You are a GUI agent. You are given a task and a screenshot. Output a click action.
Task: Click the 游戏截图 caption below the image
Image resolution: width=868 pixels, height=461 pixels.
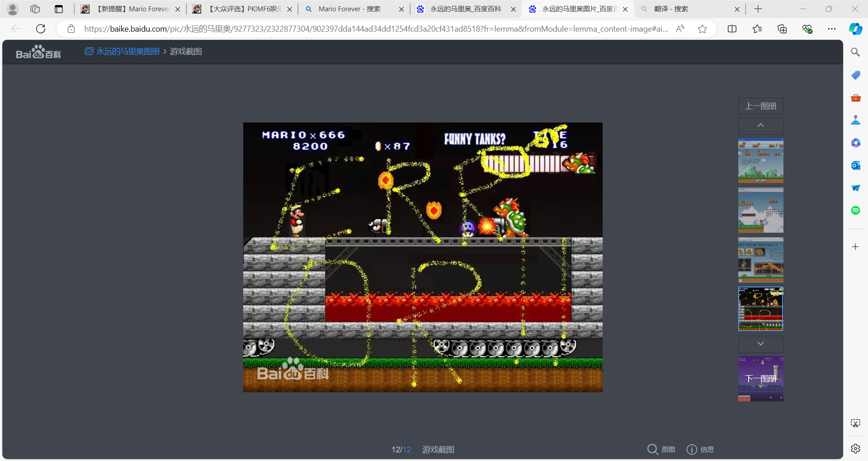(438, 450)
